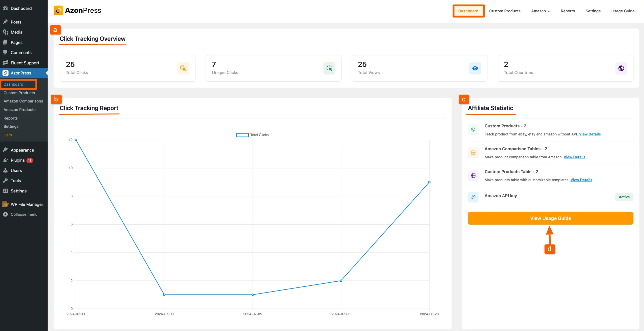Open the Amazon dropdown in top navigation
The image size is (644, 331).
540,11
